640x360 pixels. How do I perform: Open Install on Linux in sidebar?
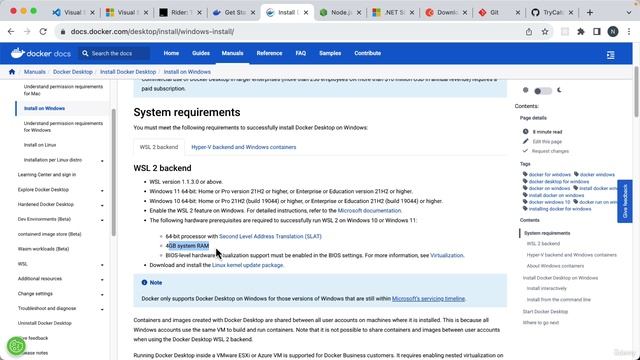40,145
